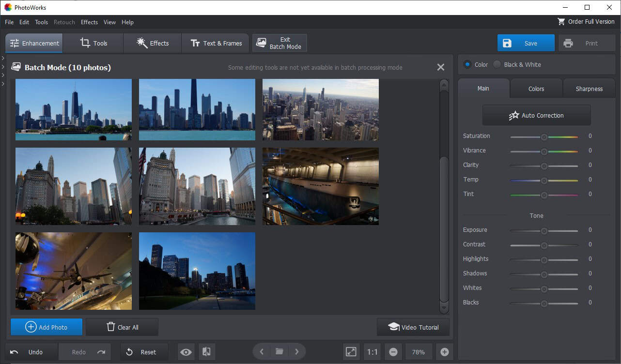Switch to the Tools tab
The height and width of the screenshot is (364, 621).
(x=93, y=43)
